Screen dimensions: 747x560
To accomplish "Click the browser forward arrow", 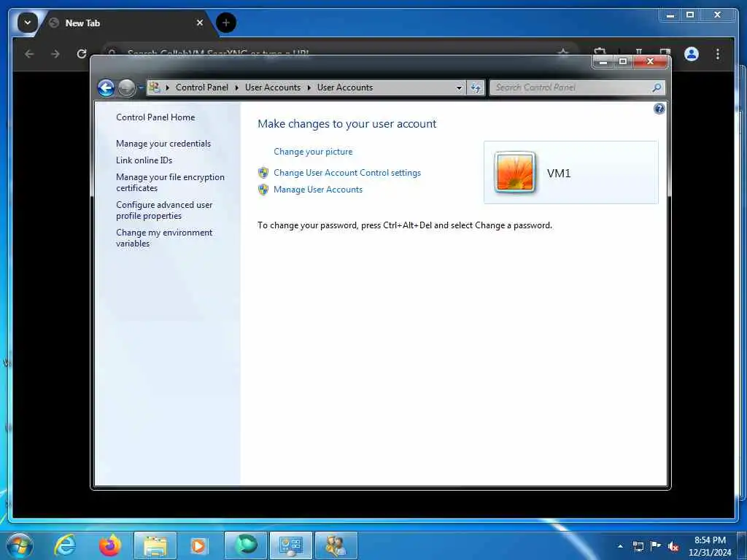I will [x=55, y=54].
